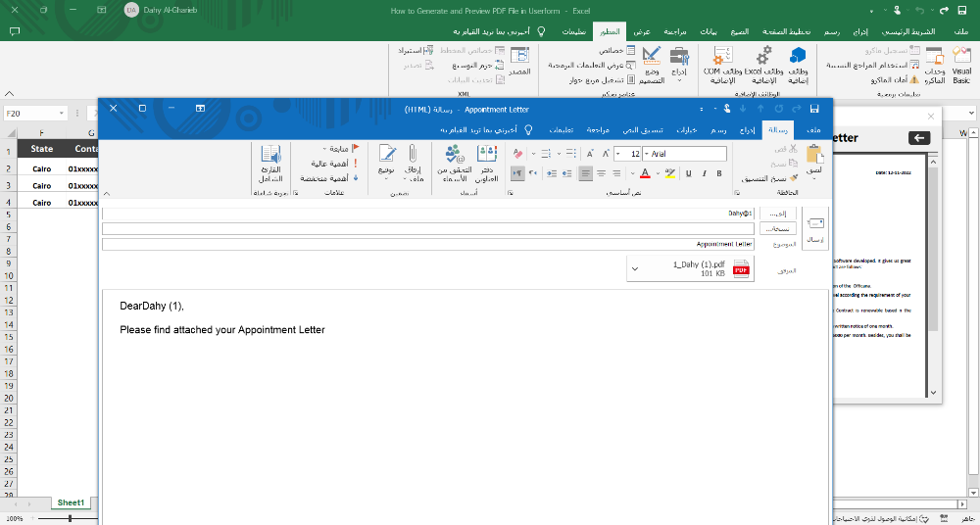Toggle Underline formatting in message
The image size is (980, 525).
click(689, 173)
